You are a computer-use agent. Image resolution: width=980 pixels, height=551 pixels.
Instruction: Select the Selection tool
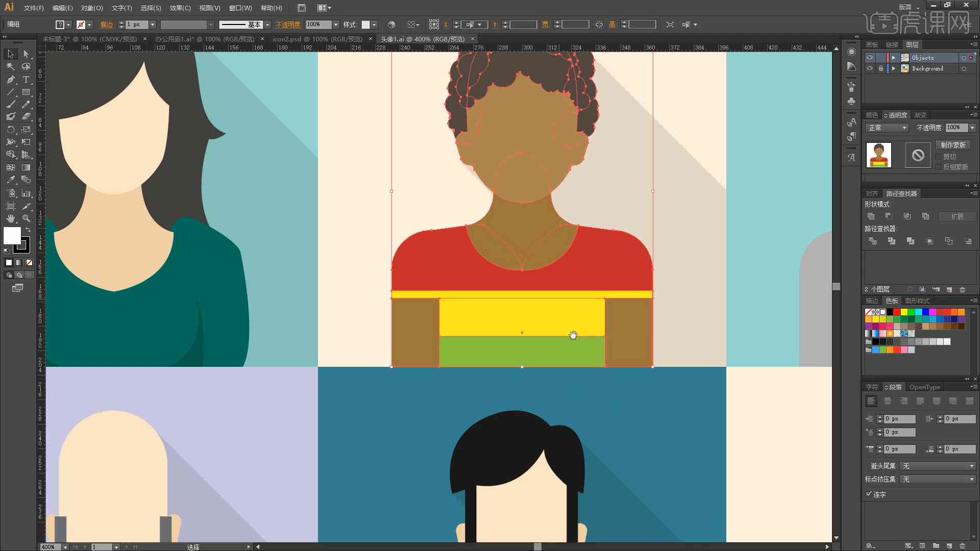[9, 53]
